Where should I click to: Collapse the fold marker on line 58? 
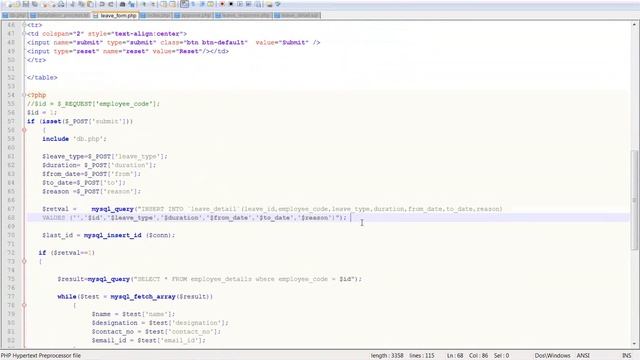(24, 130)
